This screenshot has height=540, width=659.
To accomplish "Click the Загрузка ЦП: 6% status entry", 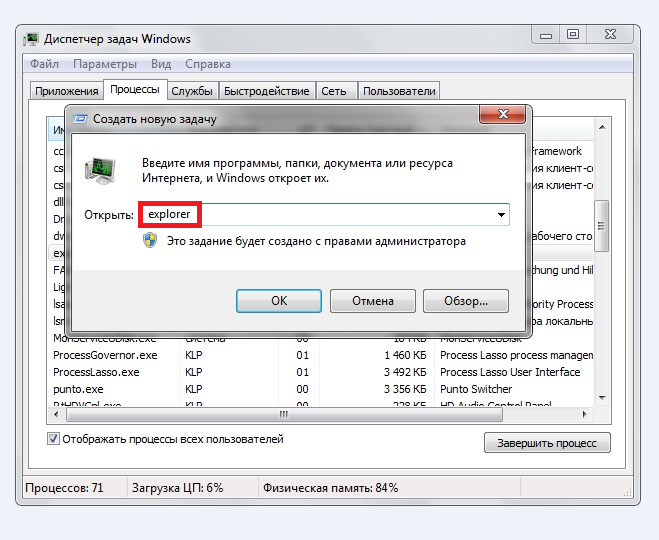I will click(x=177, y=488).
